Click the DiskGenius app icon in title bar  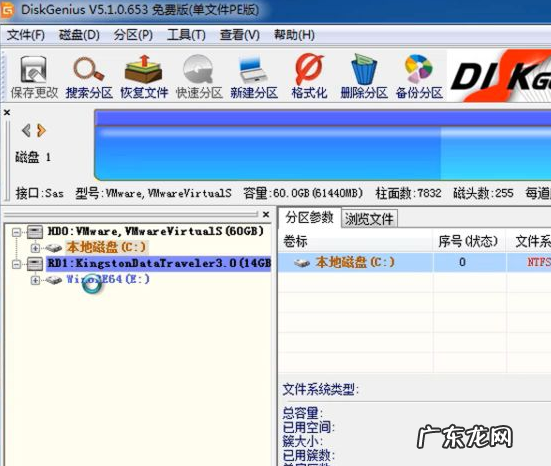click(x=7, y=10)
